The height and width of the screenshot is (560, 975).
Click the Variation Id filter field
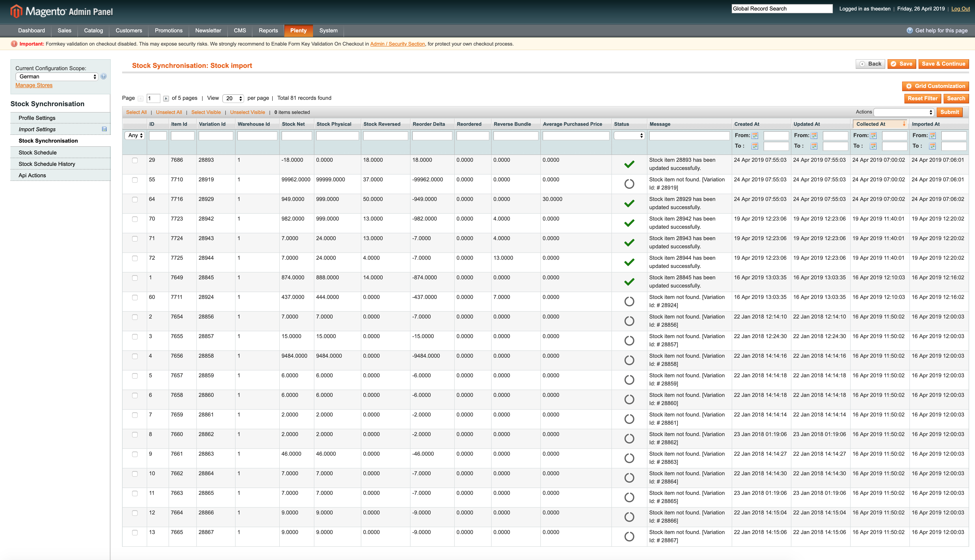tap(216, 135)
